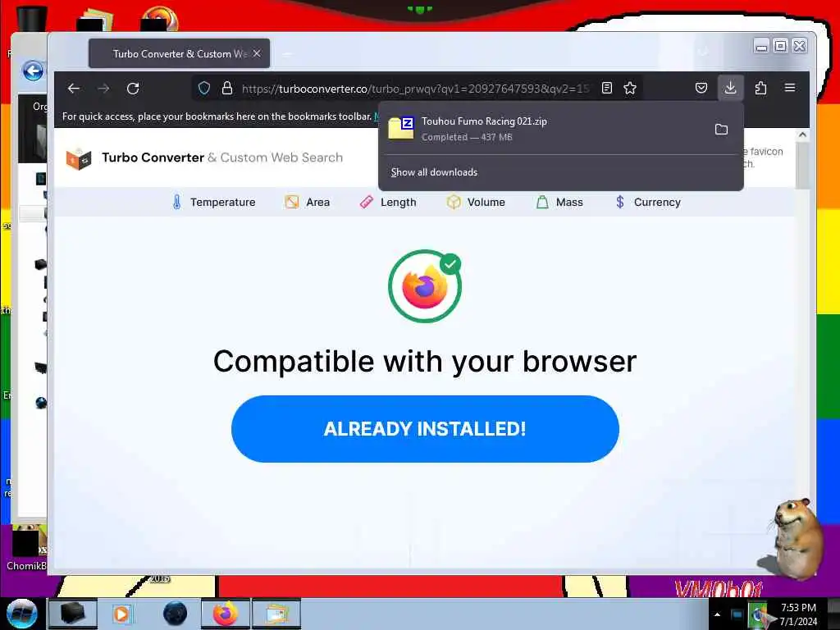Viewport: 840px width, 630px height.
Task: Reload the page with the refresh icon
Action: [x=133, y=89]
